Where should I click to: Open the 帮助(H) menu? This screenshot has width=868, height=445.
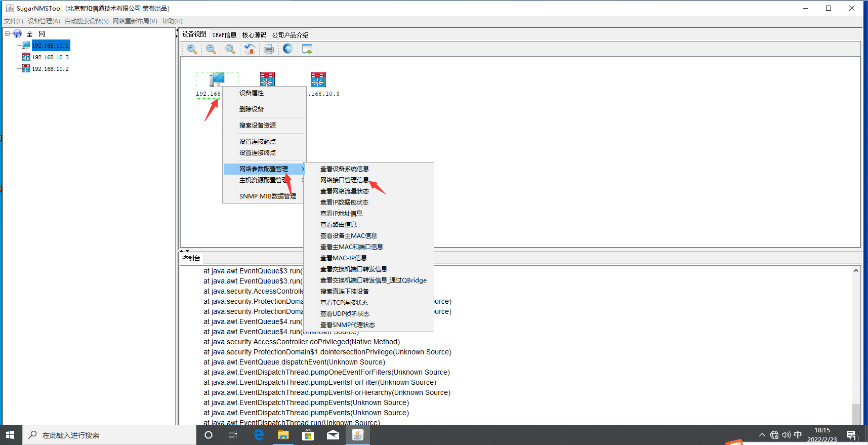point(172,21)
